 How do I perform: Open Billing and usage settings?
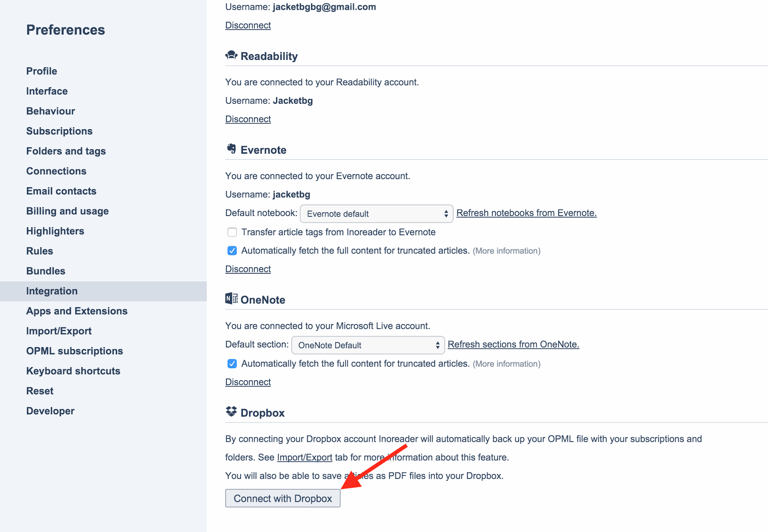point(67,211)
